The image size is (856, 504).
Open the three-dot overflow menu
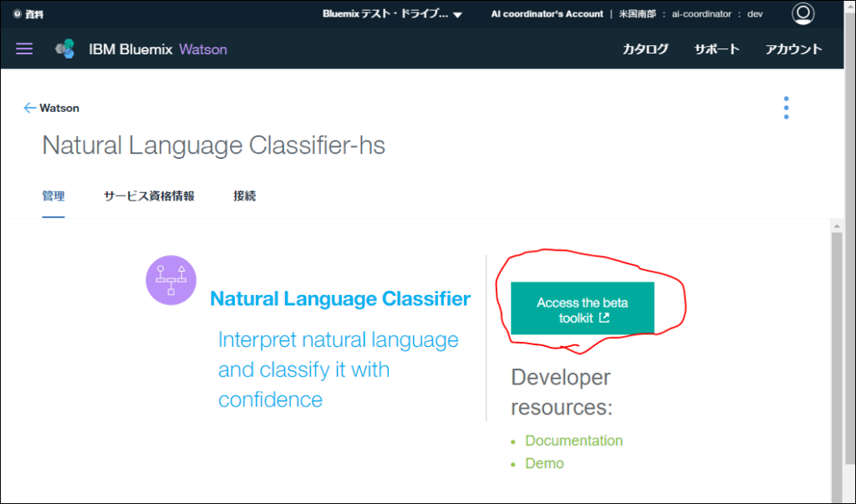click(x=786, y=108)
